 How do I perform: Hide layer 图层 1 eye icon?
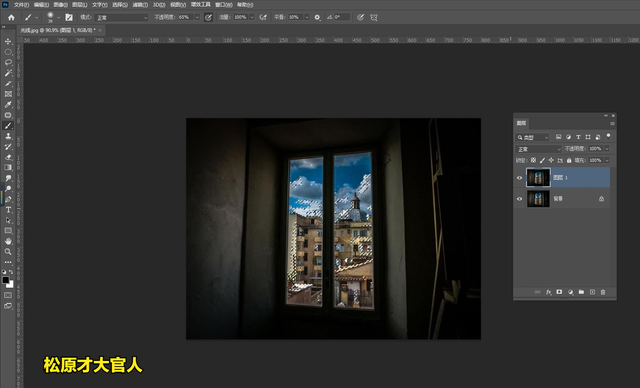pyautogui.click(x=519, y=178)
